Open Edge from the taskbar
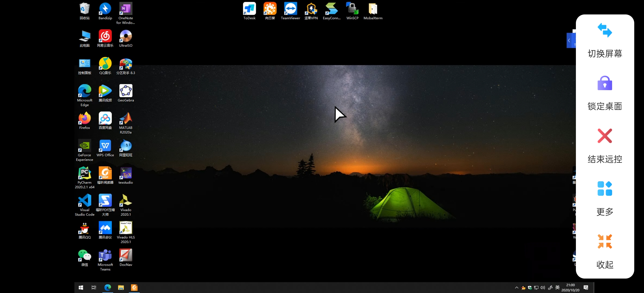This screenshot has width=644, height=293. coord(108,288)
